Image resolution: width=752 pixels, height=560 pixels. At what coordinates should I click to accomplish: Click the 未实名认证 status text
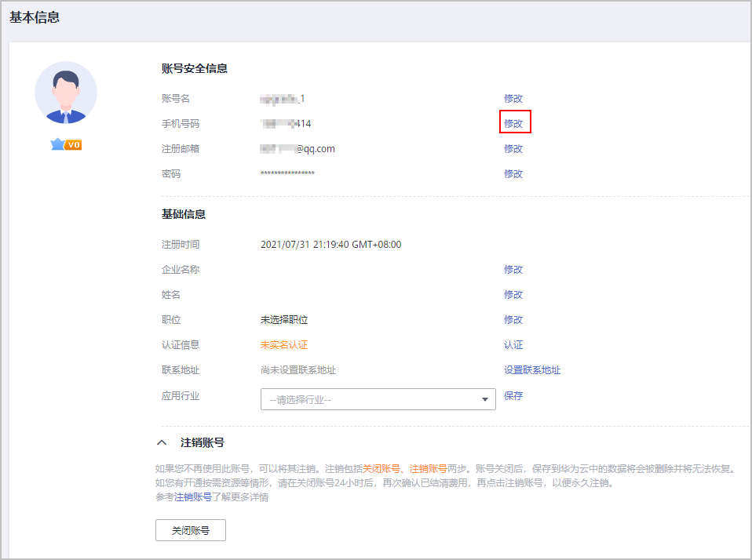pos(284,345)
